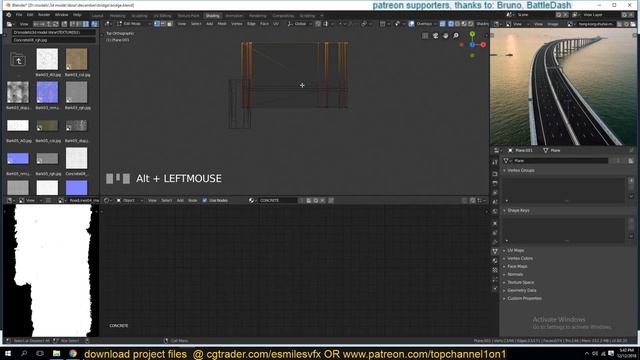The height and width of the screenshot is (360, 640).
Task: Expand the Custom Properties panel
Action: (524, 298)
